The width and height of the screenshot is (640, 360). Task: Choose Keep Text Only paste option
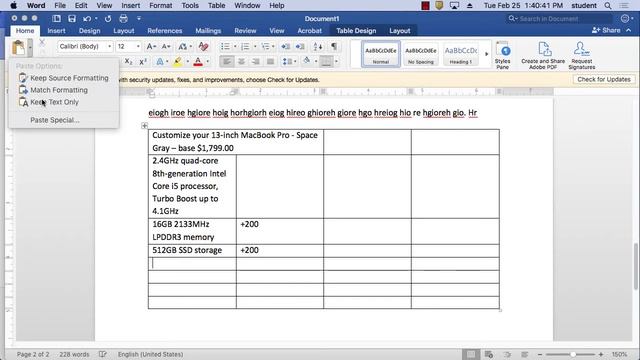pos(49,102)
